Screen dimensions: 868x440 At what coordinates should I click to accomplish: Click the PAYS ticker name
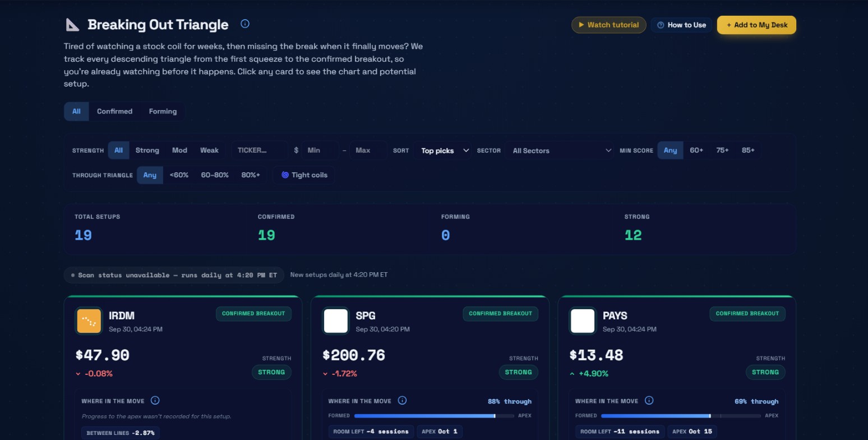click(615, 315)
